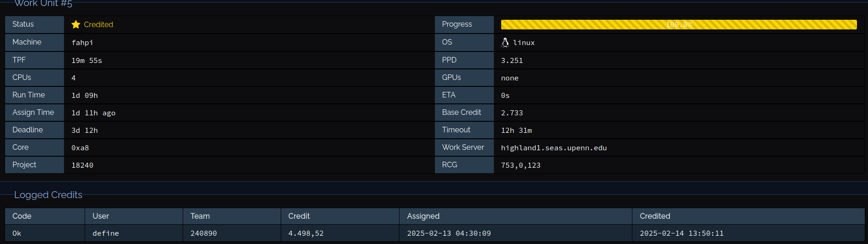868x244 pixels.
Task: Select the Credited status text
Action: (98, 24)
